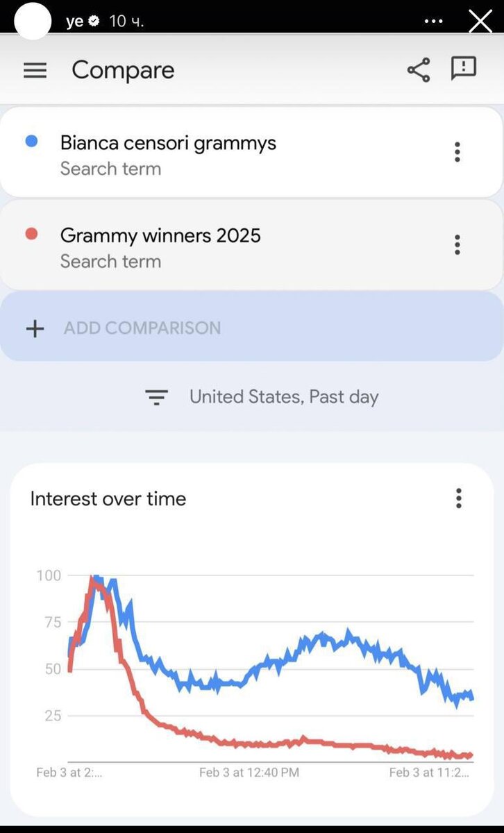Open options for Grammy winners 2025 term
This screenshot has height=833, width=504.
pos(457,244)
